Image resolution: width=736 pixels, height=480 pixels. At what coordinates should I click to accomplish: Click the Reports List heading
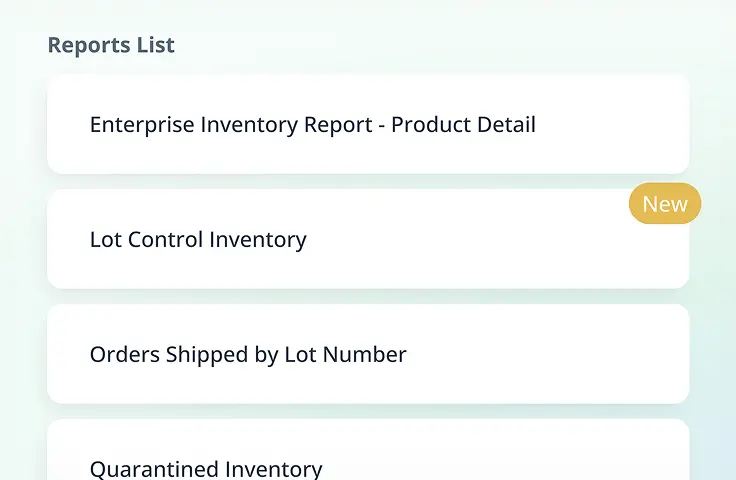[x=111, y=45]
